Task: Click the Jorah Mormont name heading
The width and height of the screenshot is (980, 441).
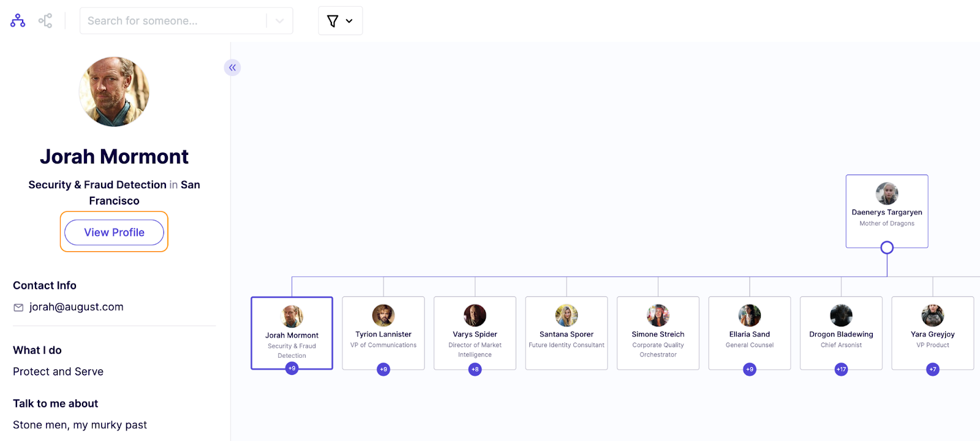Action: (x=115, y=157)
